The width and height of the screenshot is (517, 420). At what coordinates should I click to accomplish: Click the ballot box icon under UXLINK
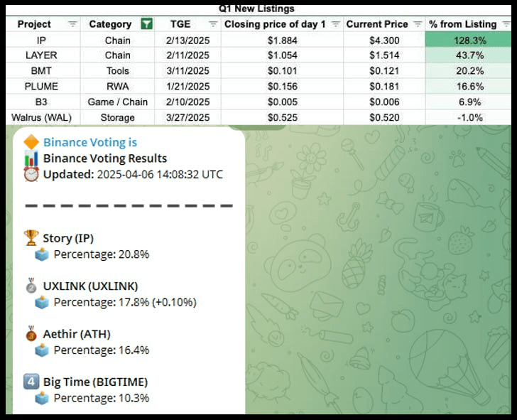click(42, 302)
